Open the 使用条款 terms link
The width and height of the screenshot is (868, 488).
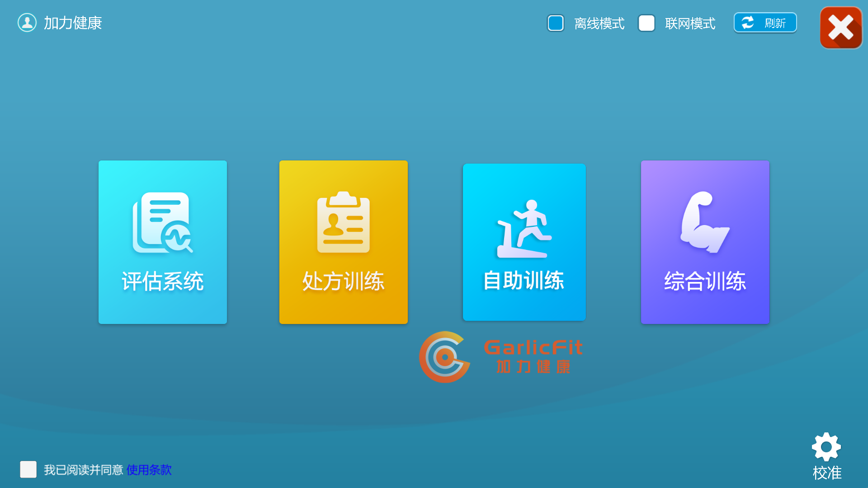click(x=149, y=470)
